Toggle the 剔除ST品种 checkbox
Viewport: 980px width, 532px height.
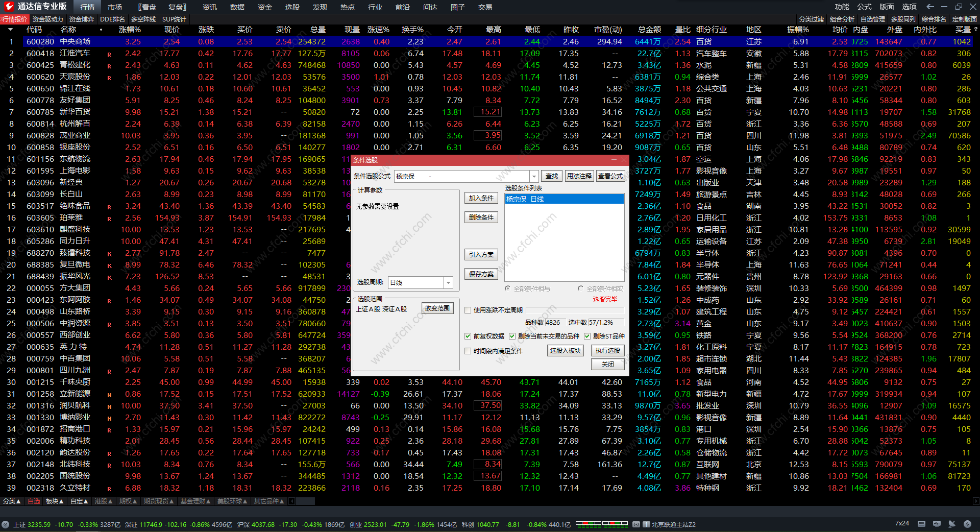587,336
